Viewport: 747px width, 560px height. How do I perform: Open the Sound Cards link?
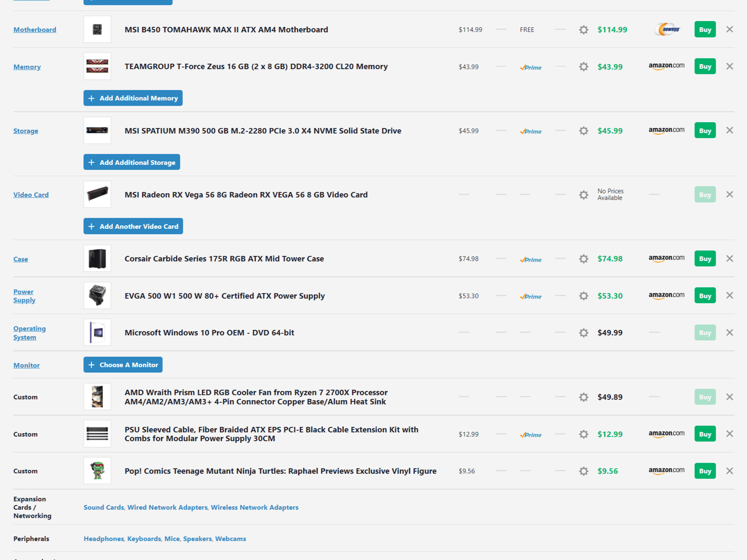[x=104, y=507]
